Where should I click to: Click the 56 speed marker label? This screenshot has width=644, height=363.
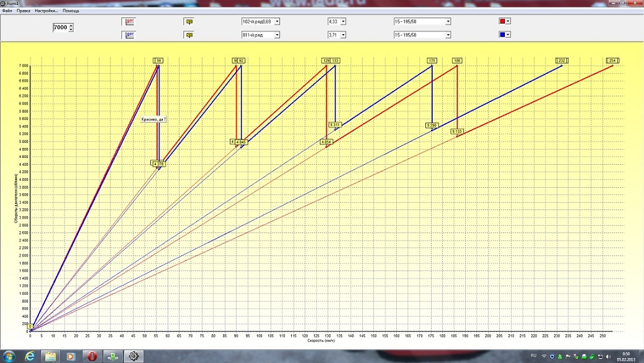point(158,60)
